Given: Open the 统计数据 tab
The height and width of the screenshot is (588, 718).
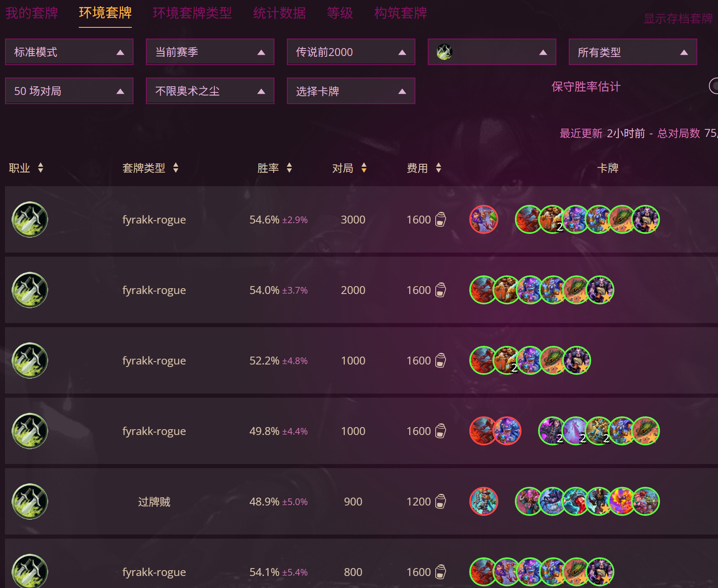Looking at the screenshot, I should click(x=279, y=13).
